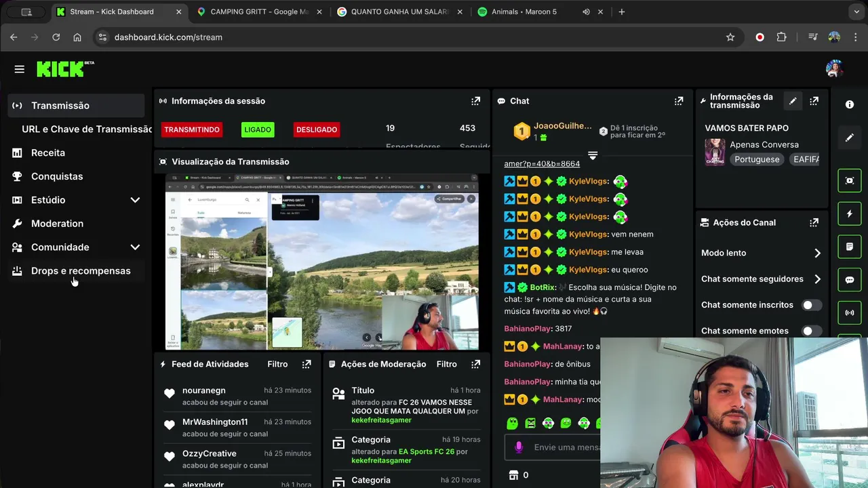Open a new browser tab
This screenshot has width=868, height=488.
click(x=621, y=12)
